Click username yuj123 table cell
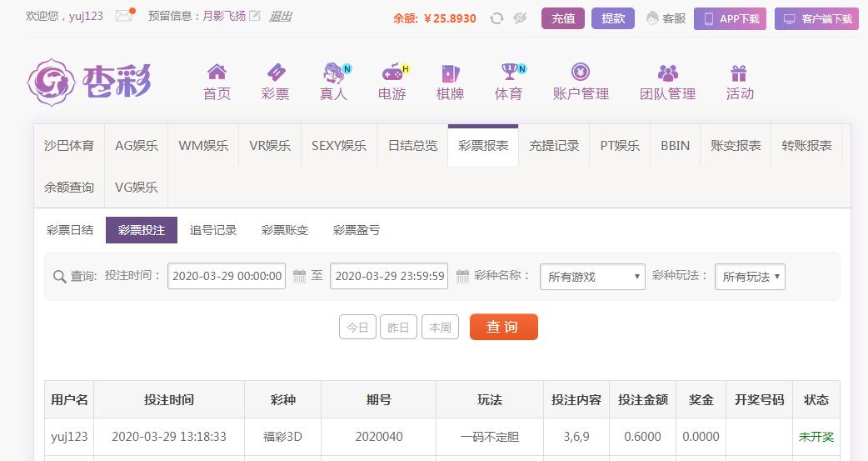Viewport: 868px width, 461px height. click(x=69, y=437)
